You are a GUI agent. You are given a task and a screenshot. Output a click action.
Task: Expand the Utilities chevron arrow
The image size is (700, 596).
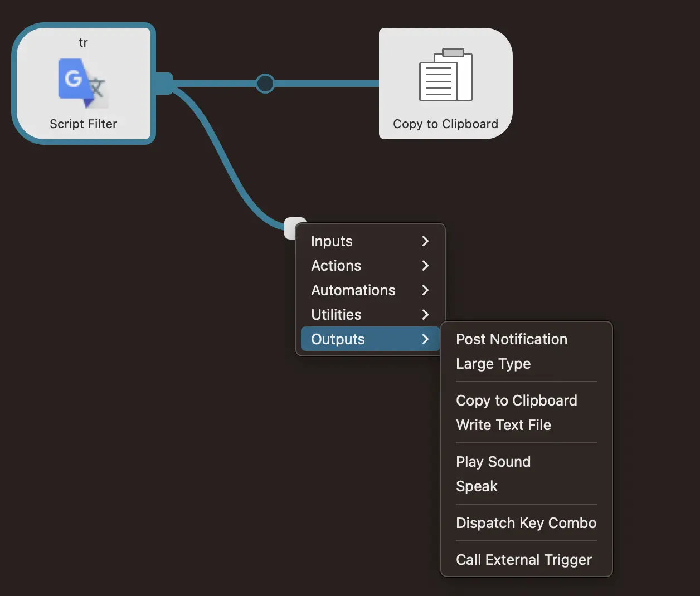(425, 315)
